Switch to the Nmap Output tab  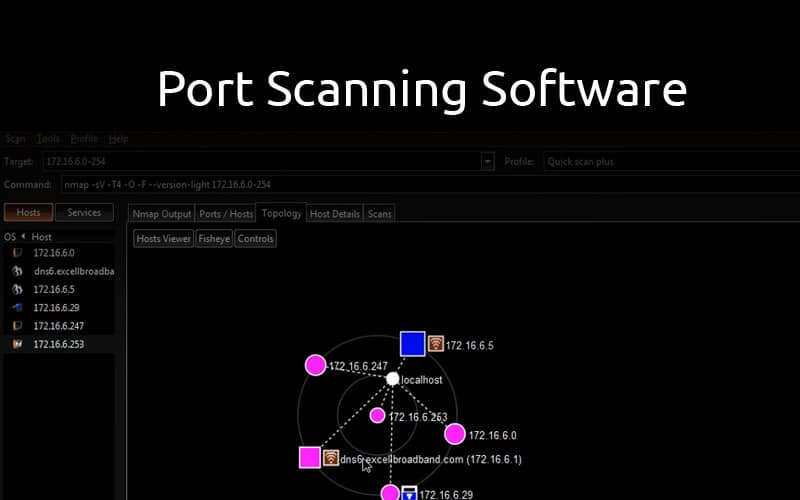[162, 214]
